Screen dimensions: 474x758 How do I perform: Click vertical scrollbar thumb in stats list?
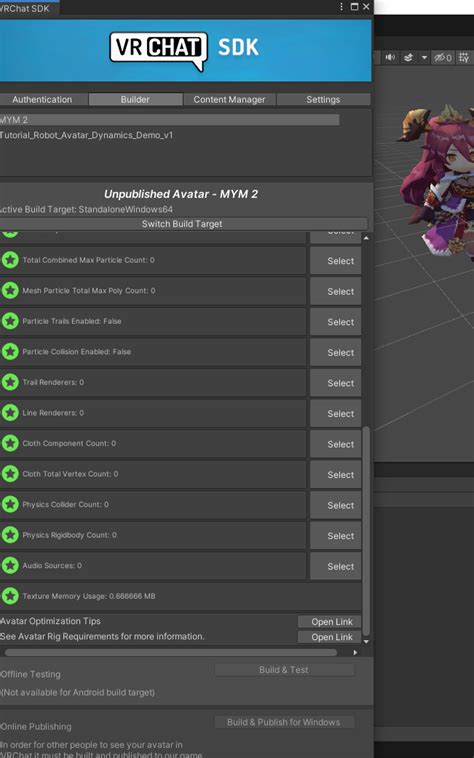[366, 530]
